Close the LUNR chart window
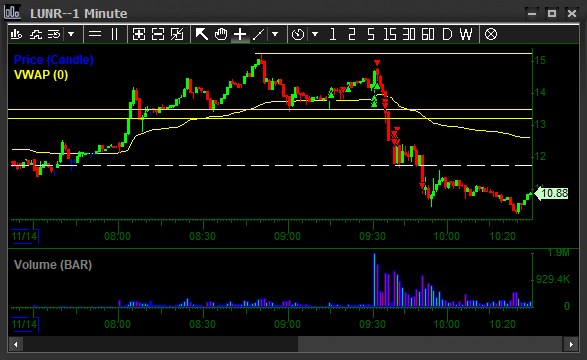Image resolution: width=587 pixels, height=360 pixels. 572,13
